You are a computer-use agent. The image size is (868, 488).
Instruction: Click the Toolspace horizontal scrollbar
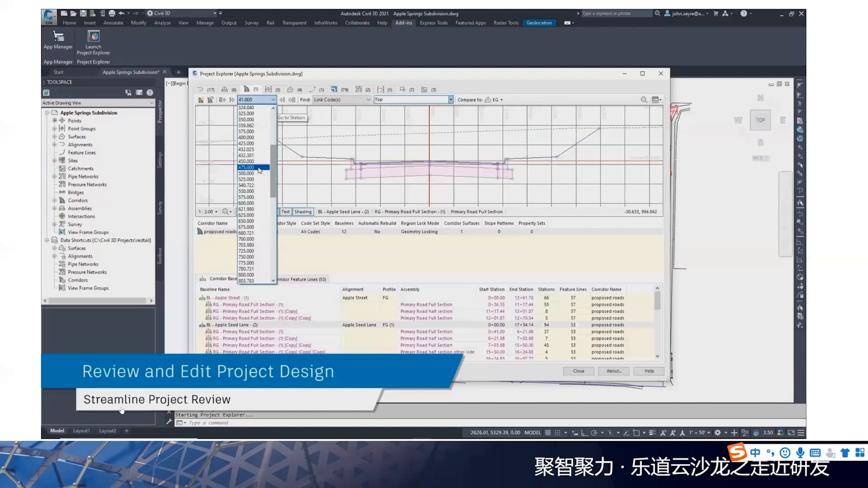98,300
